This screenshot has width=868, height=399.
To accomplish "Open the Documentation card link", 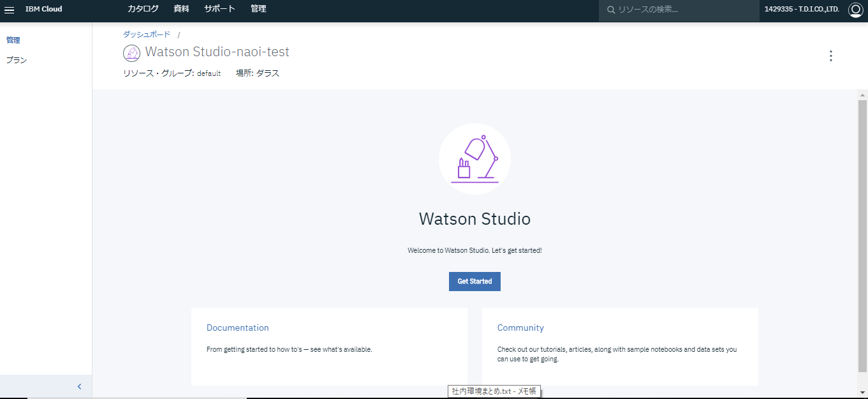I will point(237,327).
